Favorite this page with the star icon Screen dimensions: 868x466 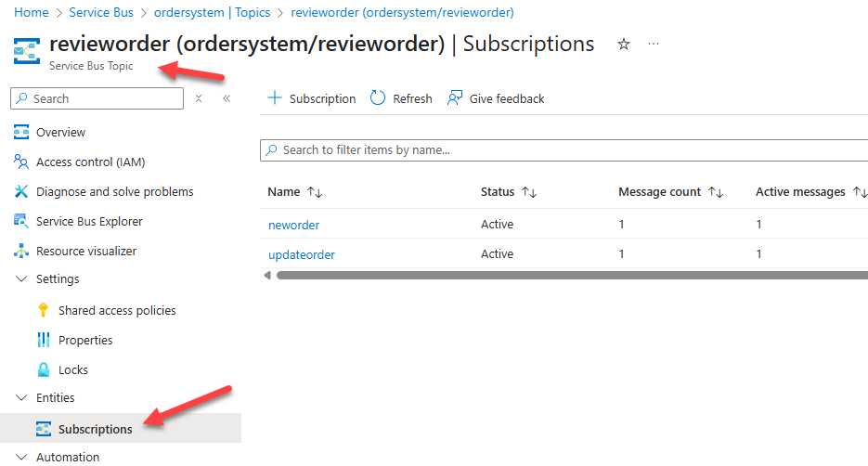pyautogui.click(x=624, y=45)
